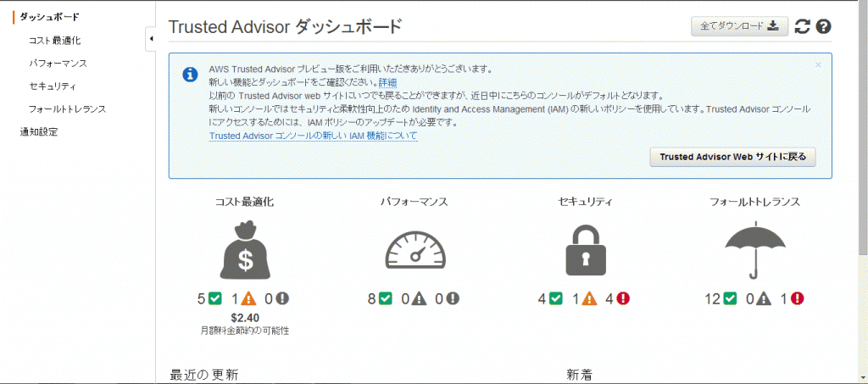Click the umbrella fault tolerance icon
Viewport: 868px width, 384px height.
point(755,249)
